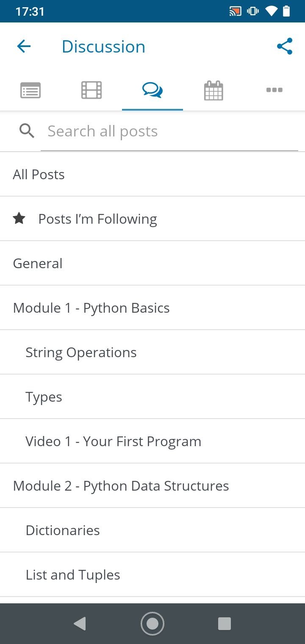The height and width of the screenshot is (644, 305).
Task: Tap the share icon
Action: (285, 46)
